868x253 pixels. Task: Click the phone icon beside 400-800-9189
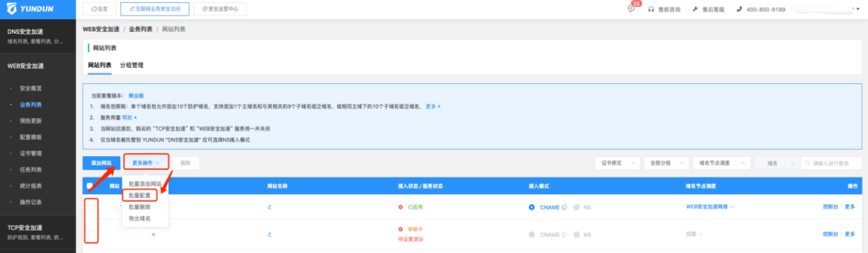[739, 9]
